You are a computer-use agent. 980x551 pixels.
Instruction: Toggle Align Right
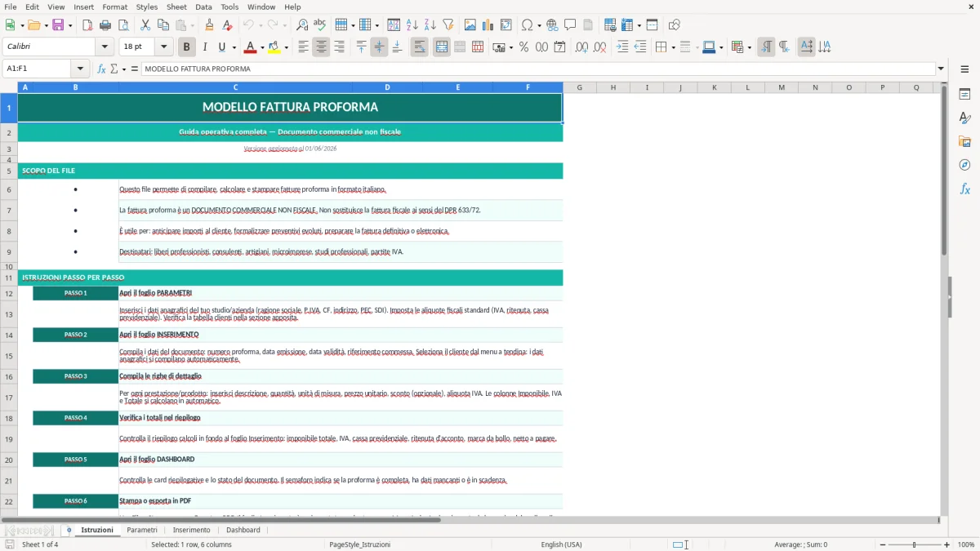340,47
